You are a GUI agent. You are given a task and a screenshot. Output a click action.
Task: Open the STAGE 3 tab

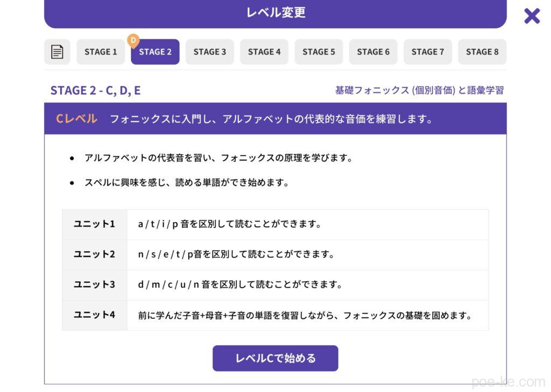coord(209,52)
